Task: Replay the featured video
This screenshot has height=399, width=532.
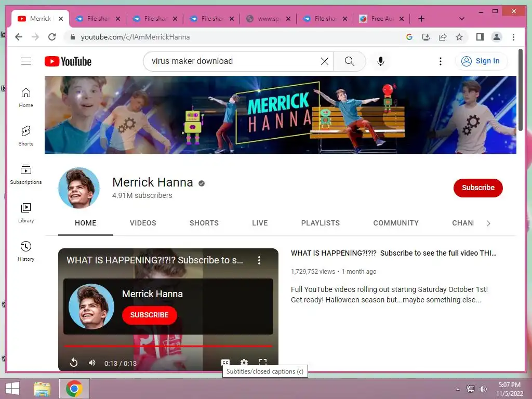Action: (x=74, y=363)
